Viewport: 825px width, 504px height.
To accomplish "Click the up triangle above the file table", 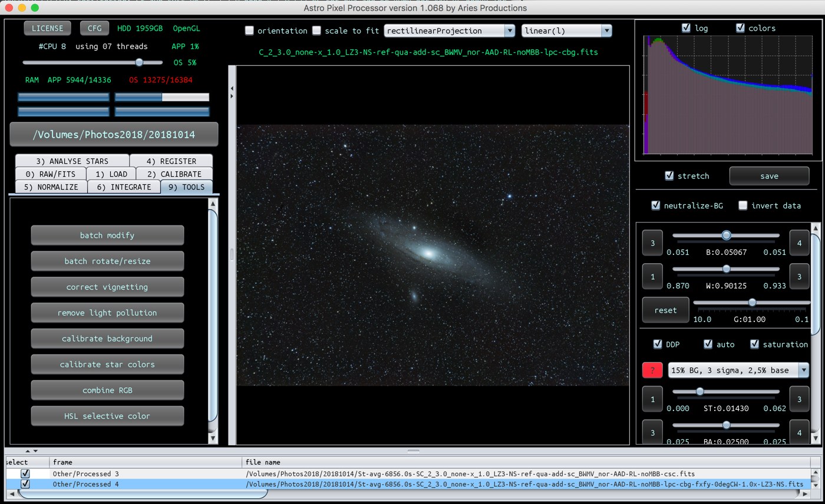I will [27, 451].
